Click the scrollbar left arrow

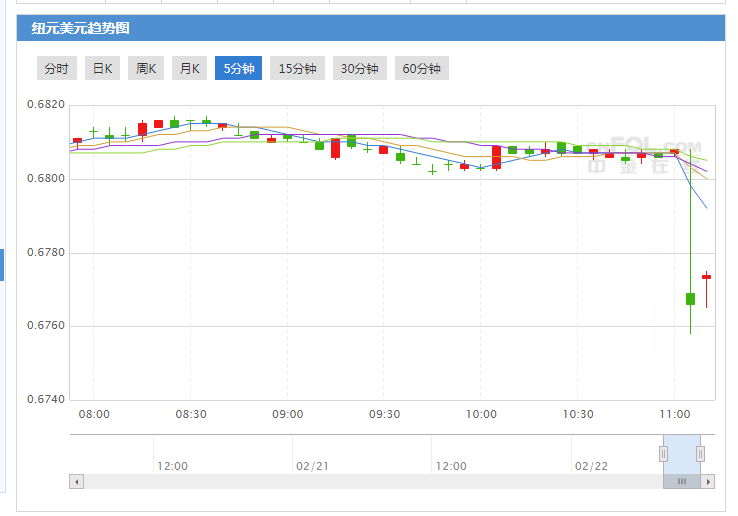(x=76, y=482)
